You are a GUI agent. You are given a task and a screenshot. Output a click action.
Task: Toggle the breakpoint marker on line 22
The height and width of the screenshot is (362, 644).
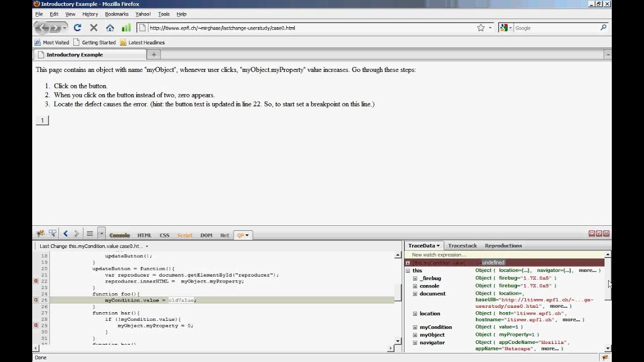[x=36, y=281]
